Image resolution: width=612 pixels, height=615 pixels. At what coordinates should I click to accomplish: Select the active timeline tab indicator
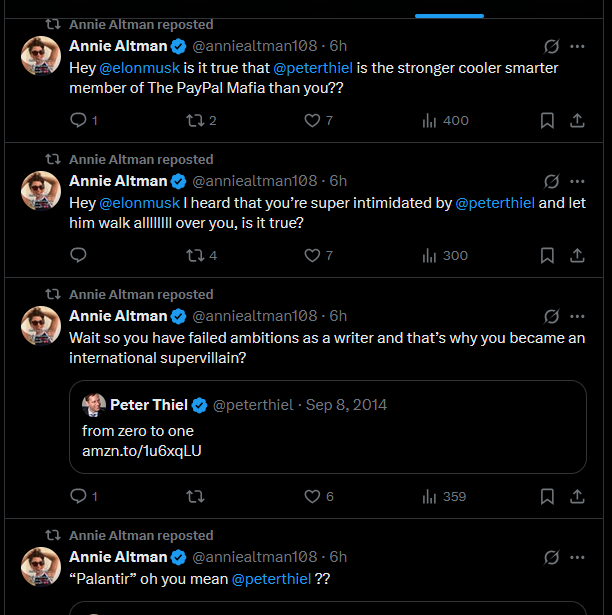click(x=449, y=14)
